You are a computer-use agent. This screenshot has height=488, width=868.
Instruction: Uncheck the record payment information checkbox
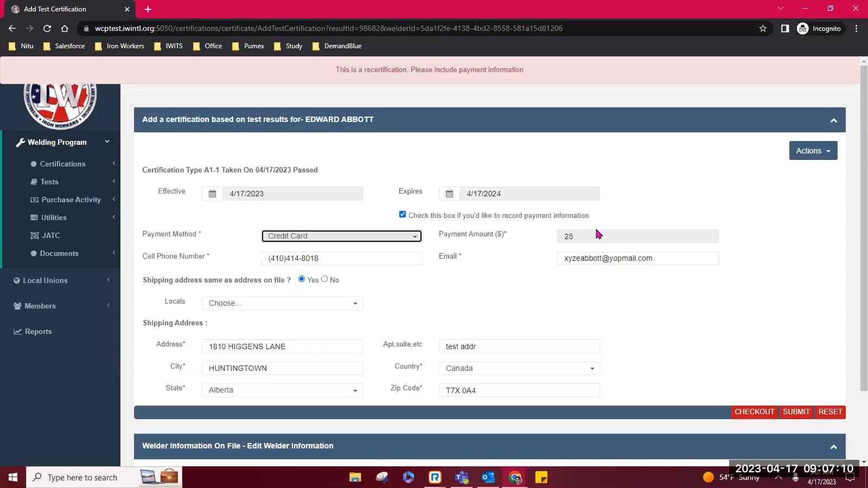click(402, 214)
